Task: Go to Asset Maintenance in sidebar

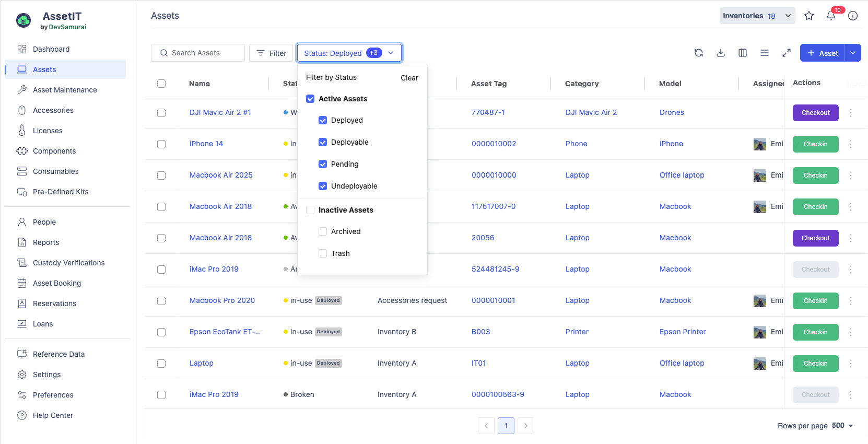Action: pyautogui.click(x=65, y=90)
